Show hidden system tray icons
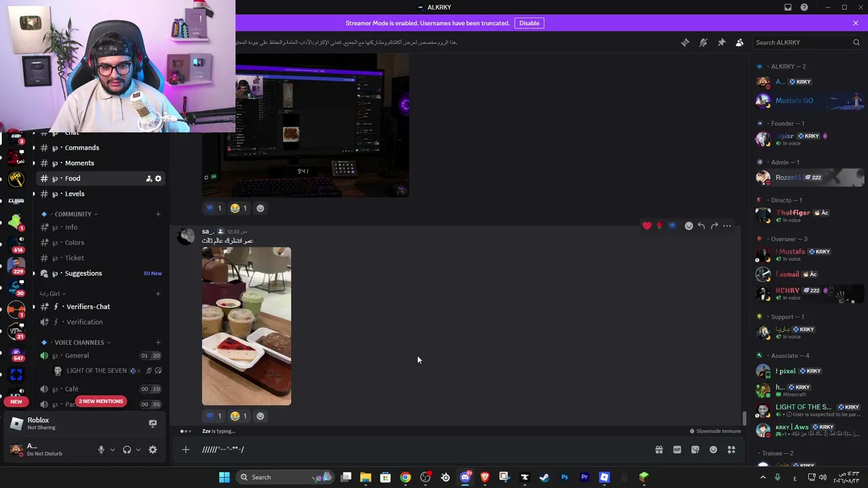868x488 pixels. pos(763,477)
